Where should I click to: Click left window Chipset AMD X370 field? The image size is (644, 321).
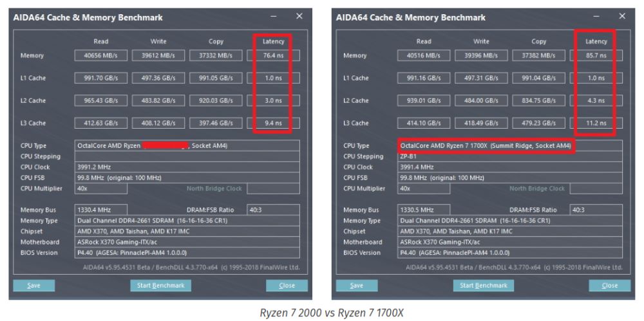pos(187,231)
